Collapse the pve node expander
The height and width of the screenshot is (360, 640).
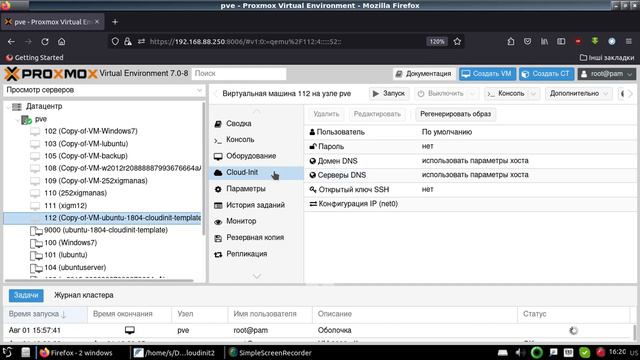click(x=17, y=120)
